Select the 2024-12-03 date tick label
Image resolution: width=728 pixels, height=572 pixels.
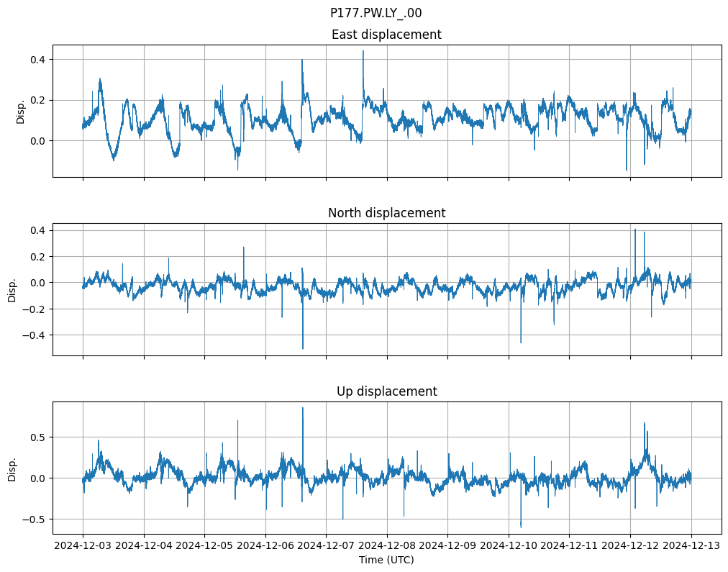(x=83, y=546)
